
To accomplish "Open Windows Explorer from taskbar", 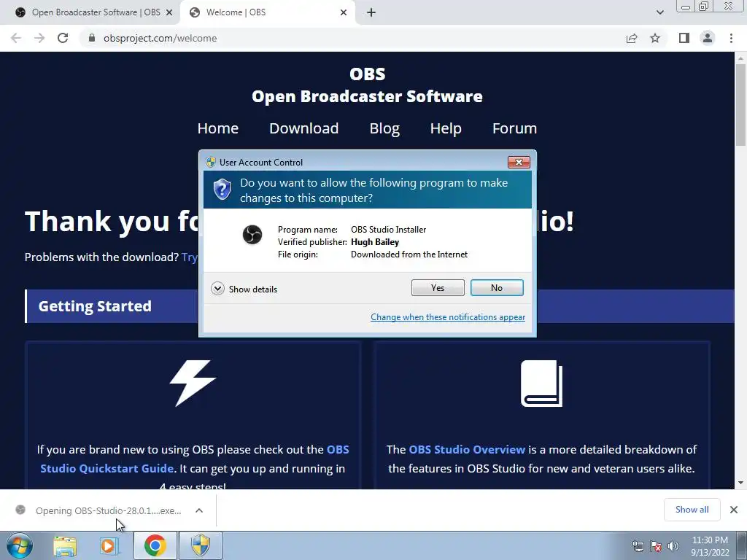I will (65, 545).
